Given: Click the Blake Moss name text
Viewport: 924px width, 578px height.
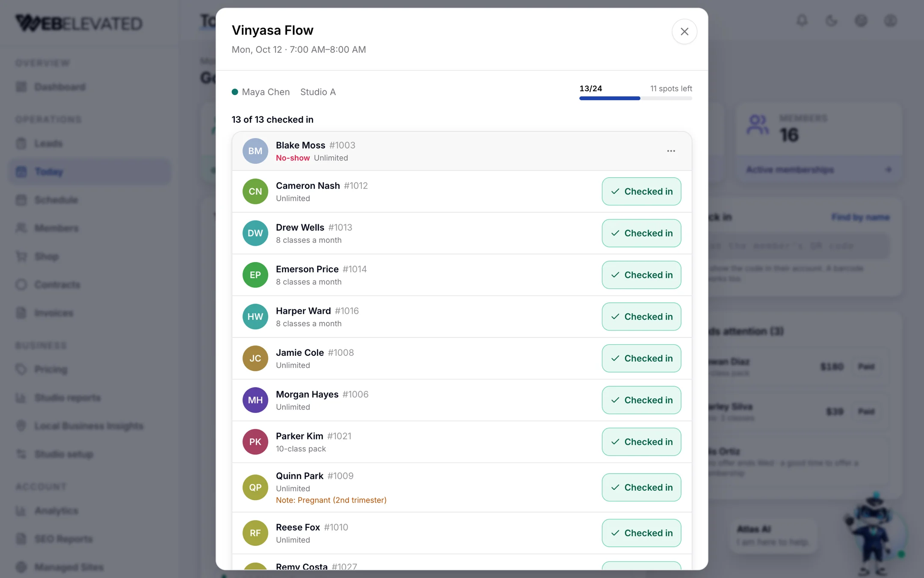Looking at the screenshot, I should [300, 145].
